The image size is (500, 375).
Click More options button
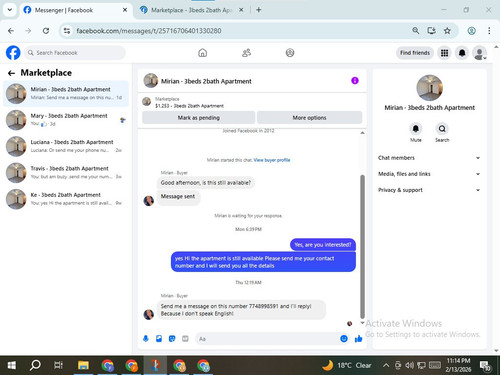point(309,118)
